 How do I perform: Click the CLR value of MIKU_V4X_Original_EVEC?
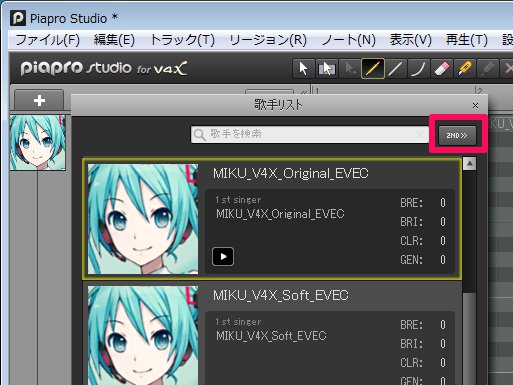click(443, 241)
